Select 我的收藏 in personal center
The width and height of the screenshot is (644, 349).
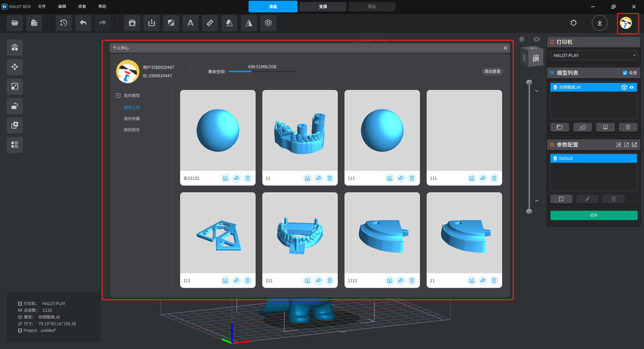click(x=132, y=119)
